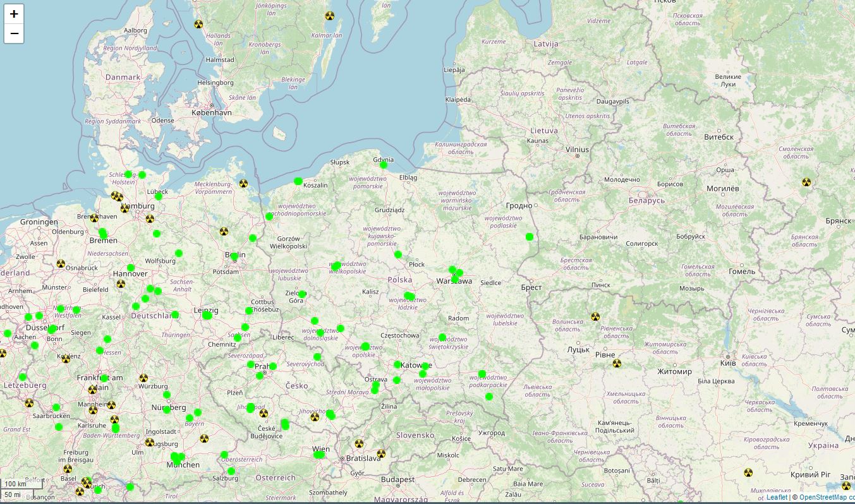Select the green dot beside Zielona Góra
Screen dimensions: 855x504
click(302, 294)
